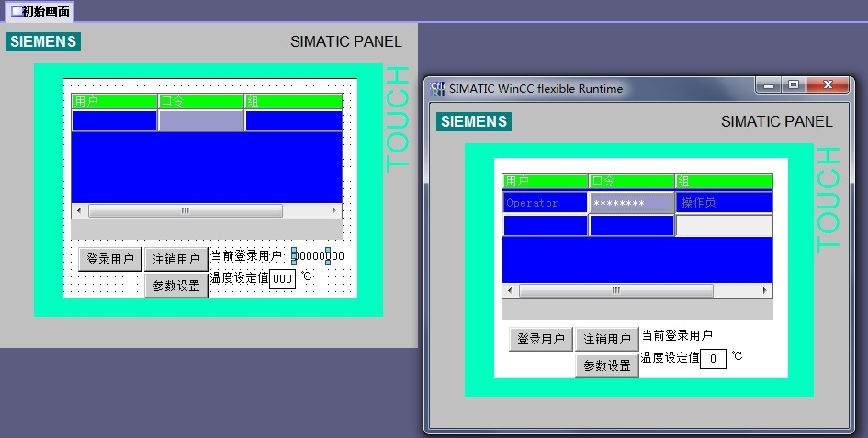This screenshot has width=868, height=438.
Task: Select the empty group cell in editor user view
Action: [293, 121]
